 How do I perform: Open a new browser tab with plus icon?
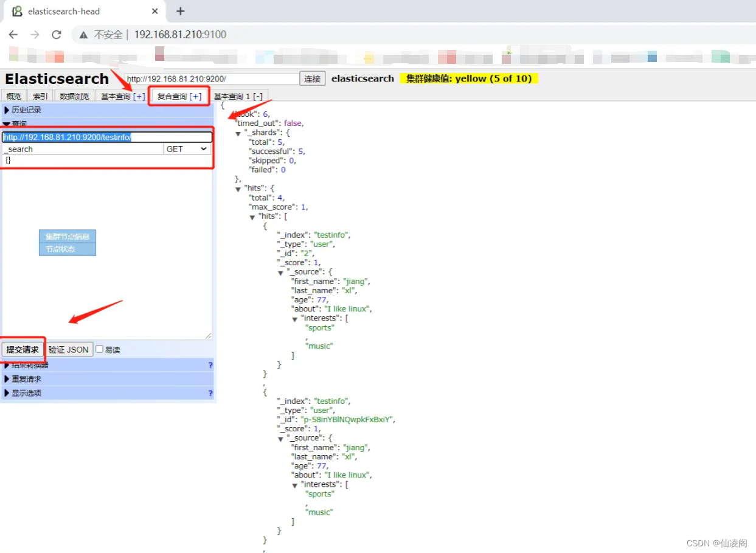tap(180, 11)
